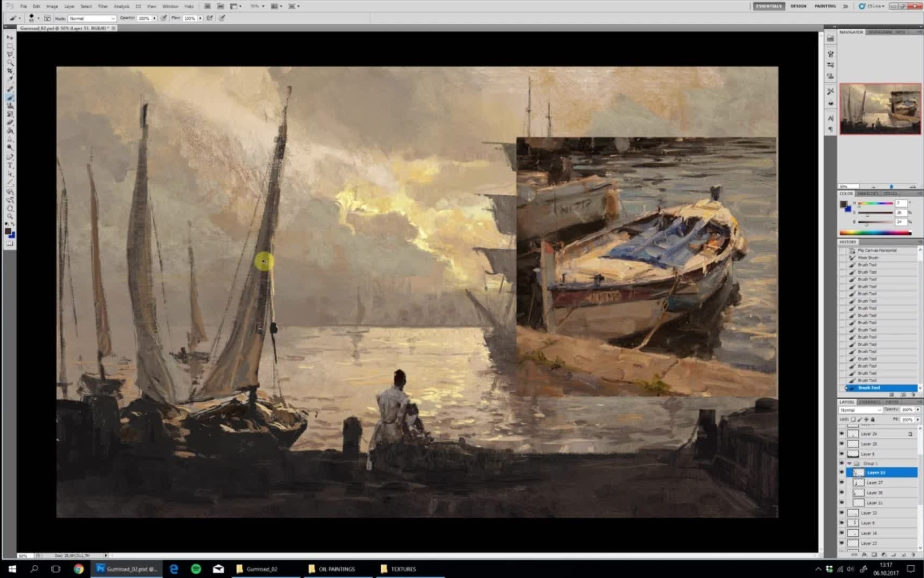Screen dimensions: 924x578
Task: Select the Brush tool in the toolbox
Action: click(x=10, y=97)
